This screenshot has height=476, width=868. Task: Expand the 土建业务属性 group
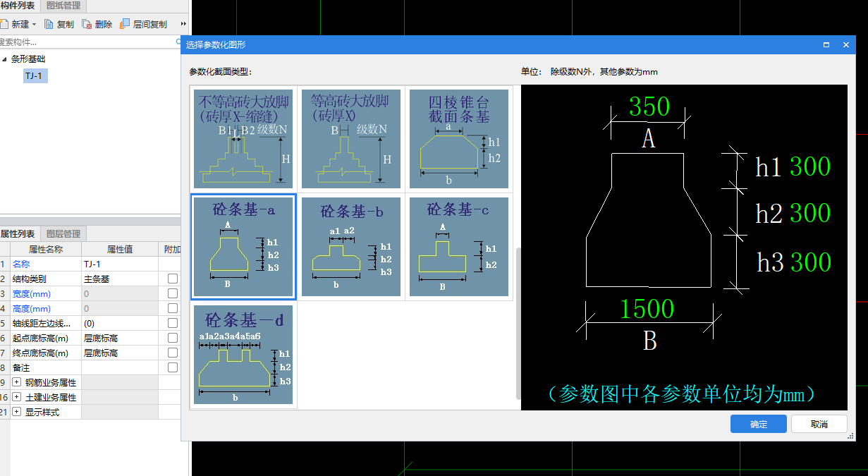(x=17, y=397)
